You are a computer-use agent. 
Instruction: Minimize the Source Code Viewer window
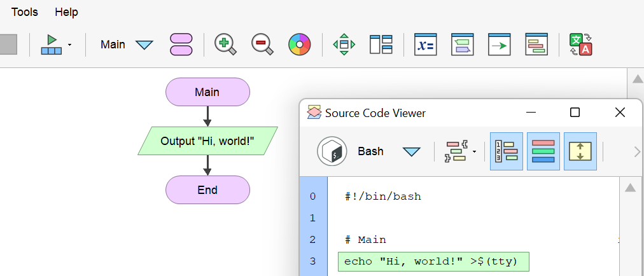pos(531,113)
